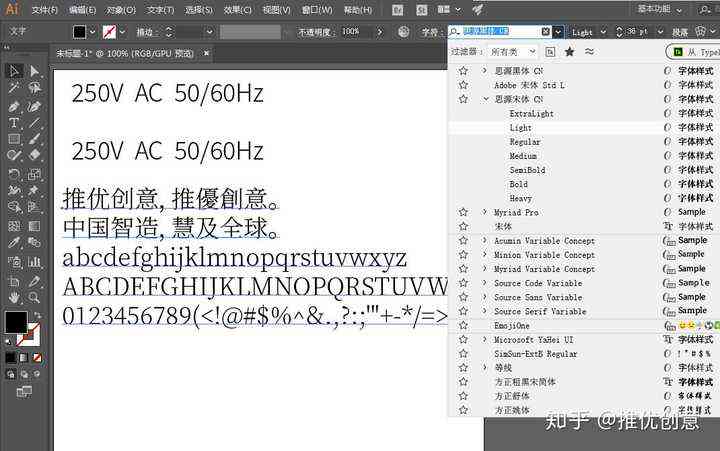
Task: Select the Rotate tool
Action: (x=14, y=175)
